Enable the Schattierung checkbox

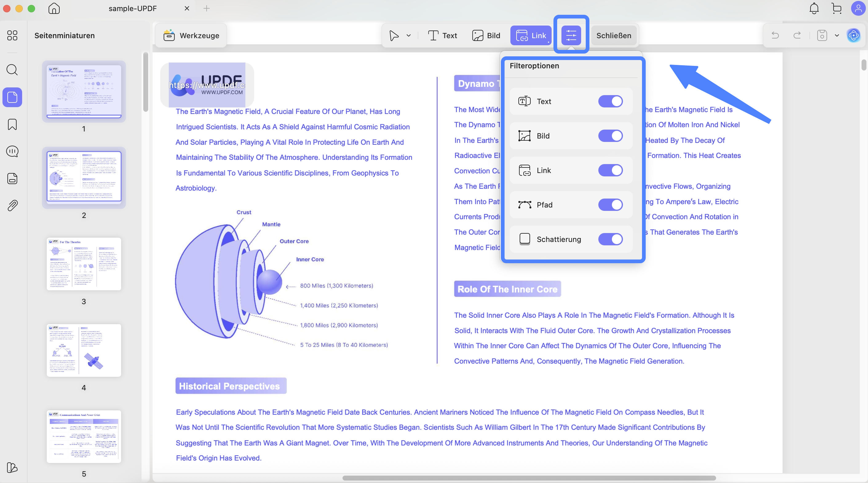pos(524,239)
